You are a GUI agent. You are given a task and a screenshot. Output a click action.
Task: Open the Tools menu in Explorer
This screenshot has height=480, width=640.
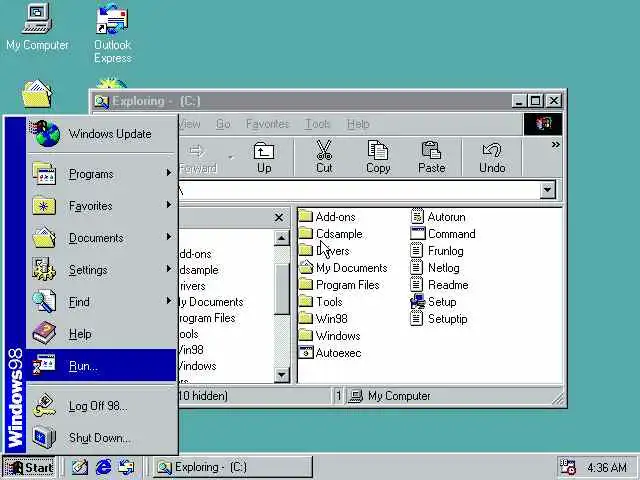(317, 124)
